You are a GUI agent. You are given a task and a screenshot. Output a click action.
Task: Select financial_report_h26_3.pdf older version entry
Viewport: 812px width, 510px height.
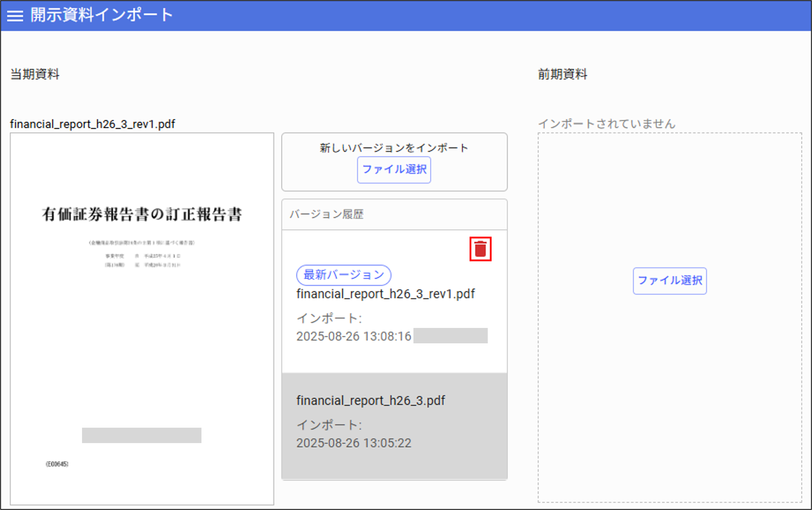(x=370, y=401)
